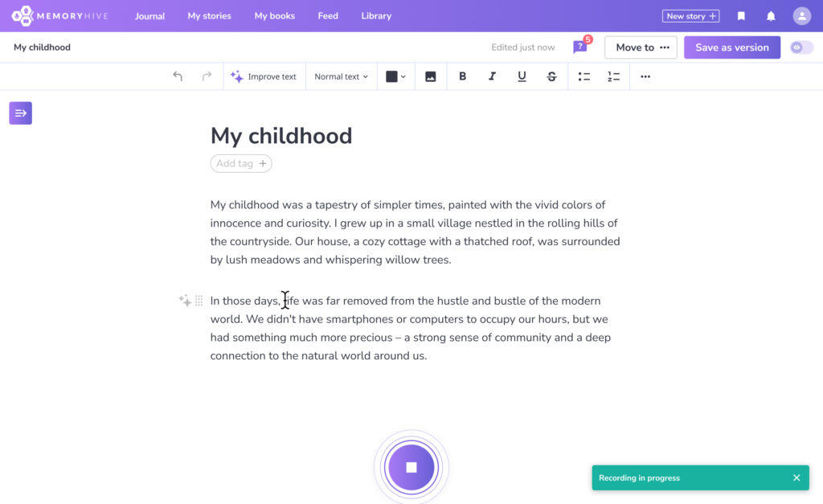Open the notifications bell
This screenshot has width=823, height=504.
coord(771,16)
